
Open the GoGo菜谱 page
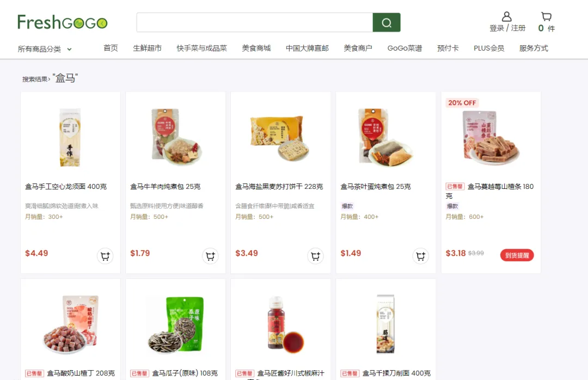[x=405, y=48]
